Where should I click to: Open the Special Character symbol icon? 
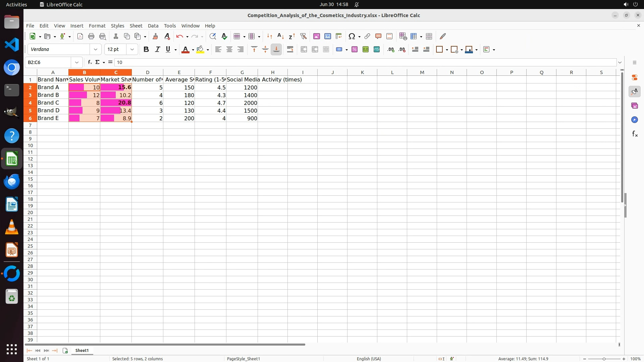pos(352,37)
